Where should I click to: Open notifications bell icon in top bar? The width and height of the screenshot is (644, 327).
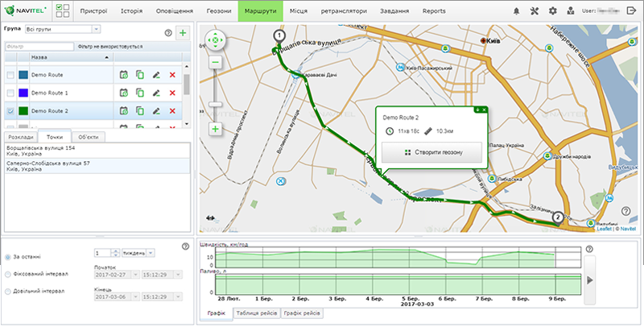516,11
